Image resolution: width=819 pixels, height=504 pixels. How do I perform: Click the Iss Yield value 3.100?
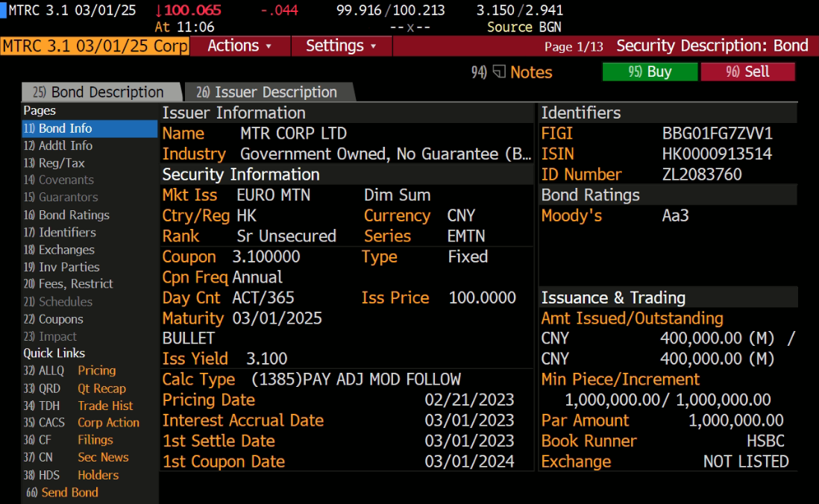[266, 359]
